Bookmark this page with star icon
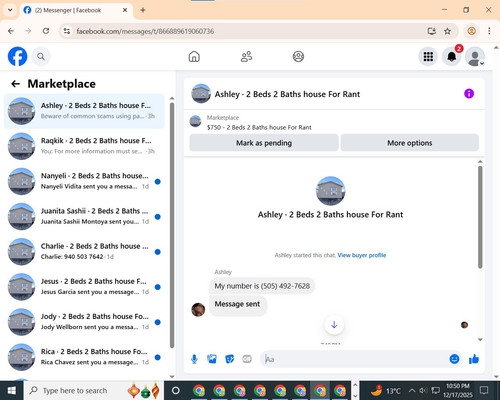Image resolution: width=500 pixels, height=400 pixels. 447,31
